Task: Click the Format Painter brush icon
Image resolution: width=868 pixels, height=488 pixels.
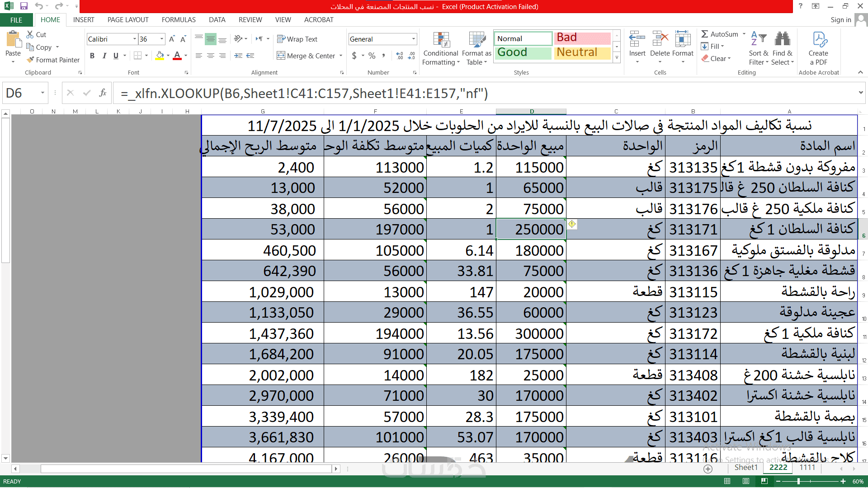Action: point(30,60)
